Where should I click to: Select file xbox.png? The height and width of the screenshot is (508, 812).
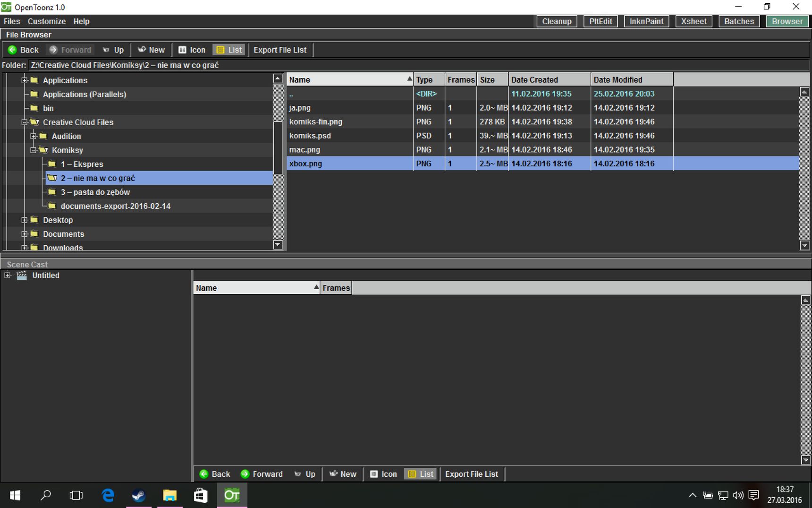pyautogui.click(x=543, y=164)
